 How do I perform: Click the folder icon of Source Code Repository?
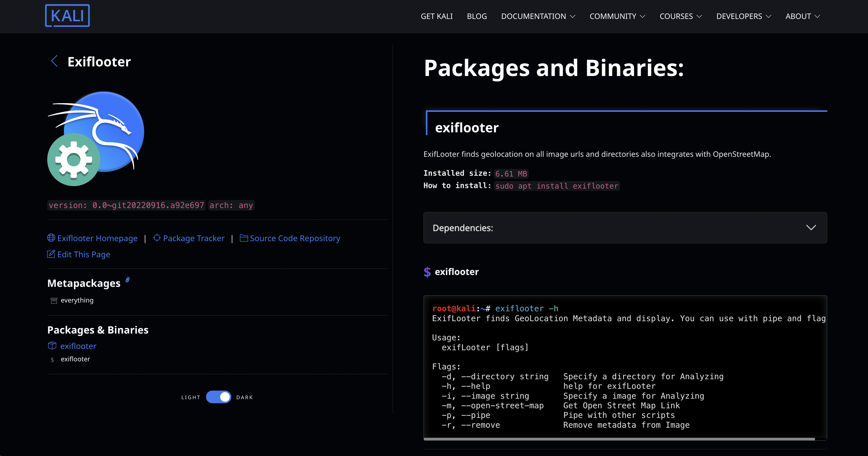click(x=244, y=238)
